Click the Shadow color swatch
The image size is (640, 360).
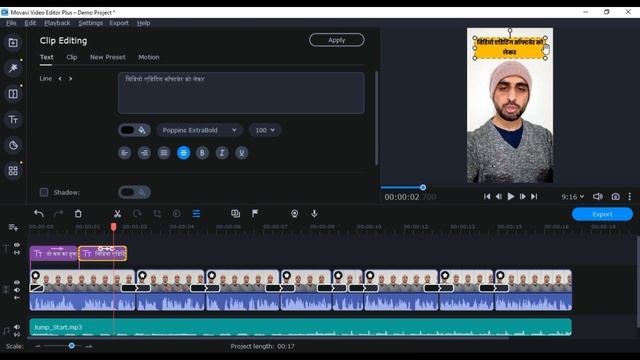tap(127, 192)
